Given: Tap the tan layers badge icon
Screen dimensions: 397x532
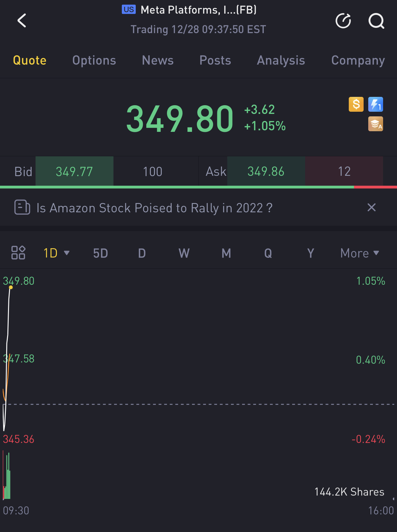Looking at the screenshot, I should 376,124.
